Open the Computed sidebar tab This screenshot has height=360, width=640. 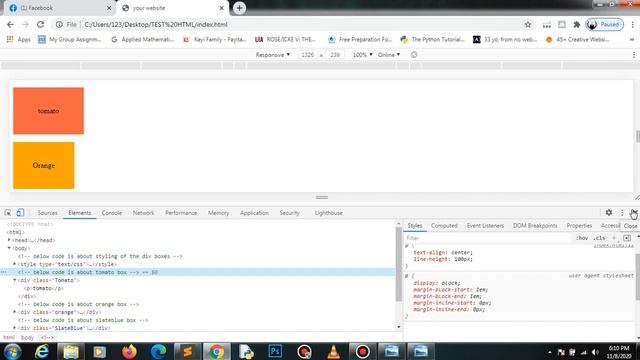tap(444, 226)
